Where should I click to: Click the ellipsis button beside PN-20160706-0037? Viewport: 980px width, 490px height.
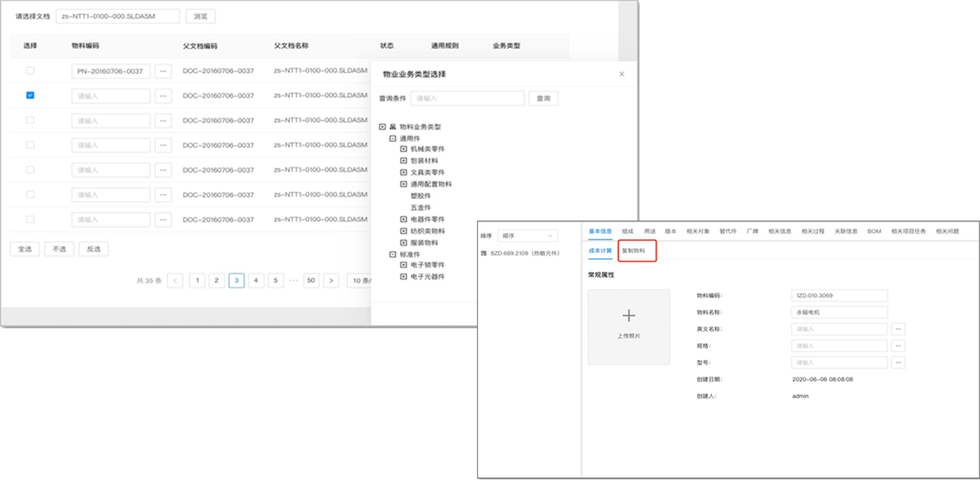163,71
